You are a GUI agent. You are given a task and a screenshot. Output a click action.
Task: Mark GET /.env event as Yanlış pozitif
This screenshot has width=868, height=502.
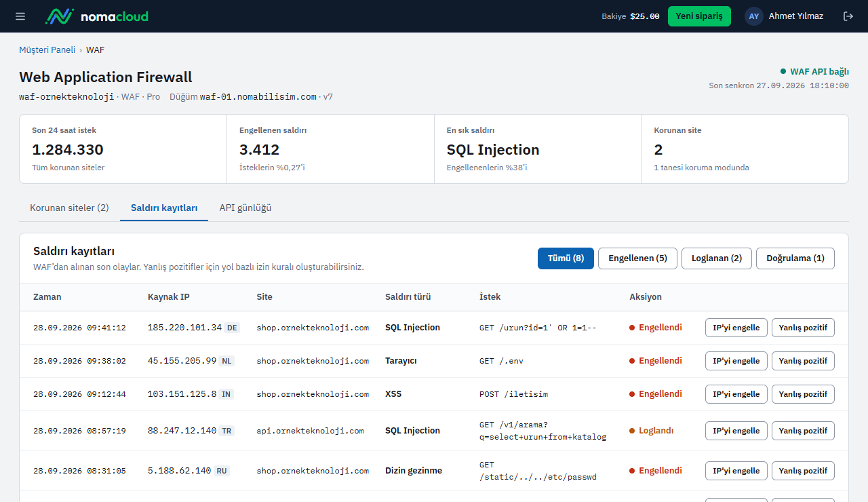(x=803, y=361)
